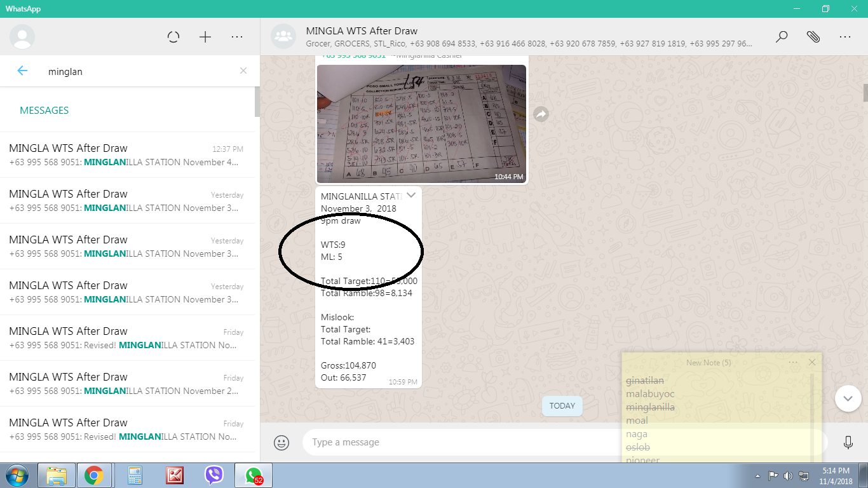Viewport: 868px width, 488px height.
Task: Open the volume control in system tray
Action: (x=789, y=475)
